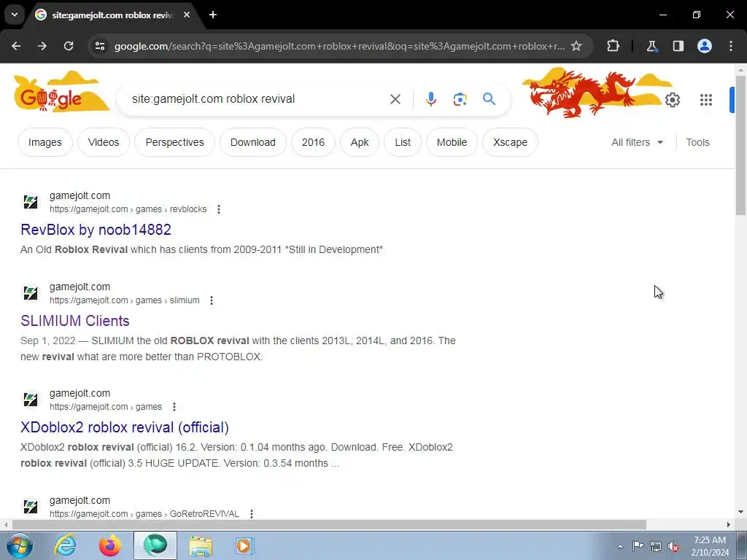Click the Google holiday doodle logo
Screen dimensions: 747x560
[x=61, y=93]
